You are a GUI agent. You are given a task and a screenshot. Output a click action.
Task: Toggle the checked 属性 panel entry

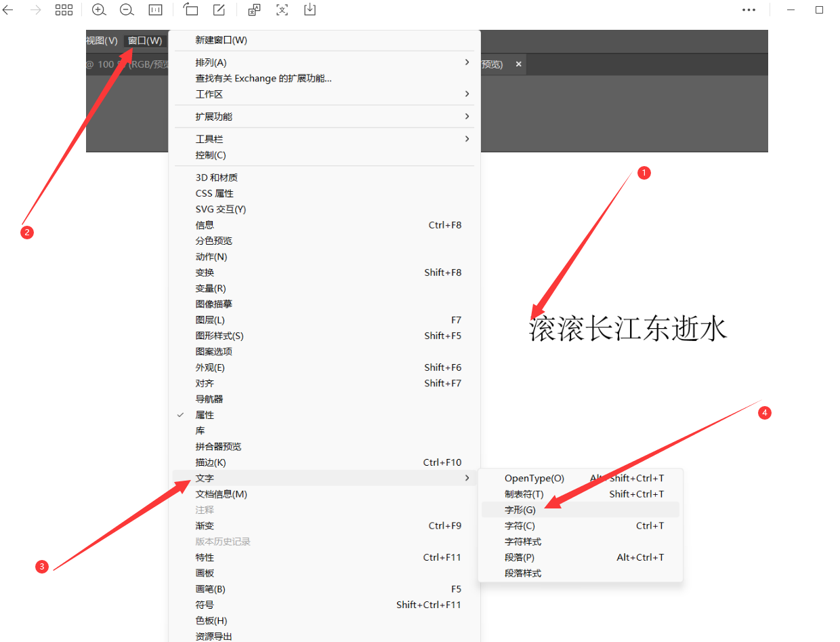pyautogui.click(x=324, y=415)
